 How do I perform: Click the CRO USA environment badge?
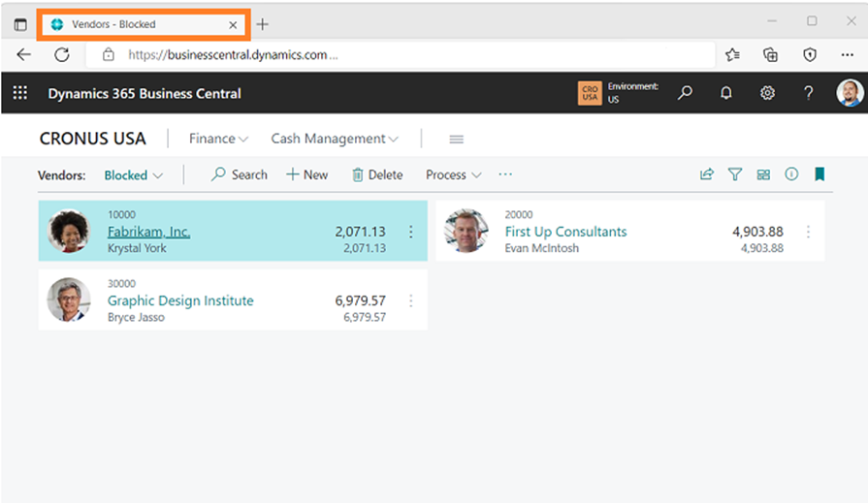pos(590,93)
